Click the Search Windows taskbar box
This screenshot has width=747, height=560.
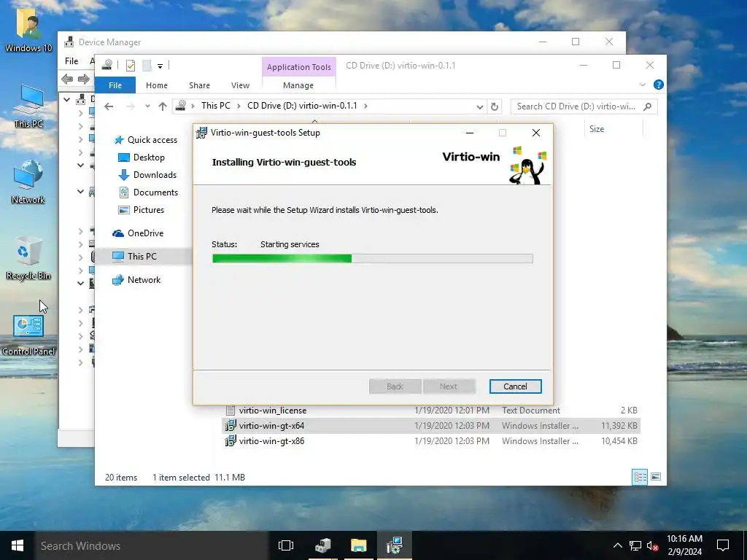(152, 545)
